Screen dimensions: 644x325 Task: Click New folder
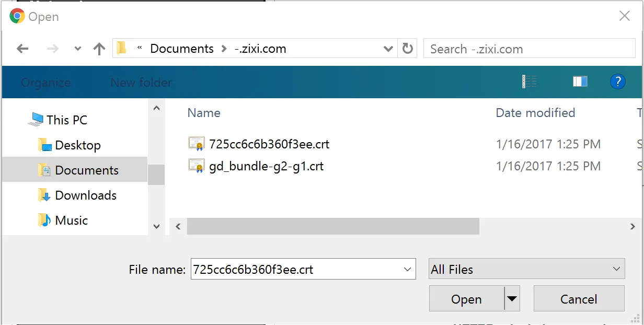141,83
